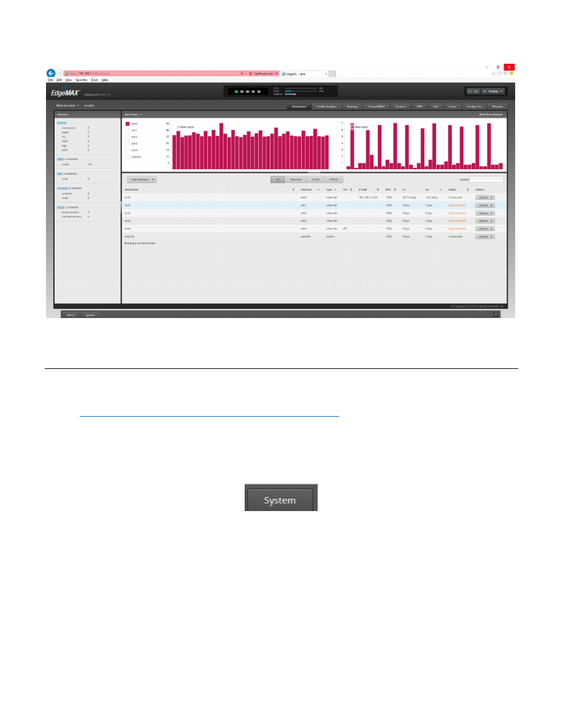The width and height of the screenshot is (563, 728).
Task: Toggle eth0 graph checkbox
Action: pyautogui.click(x=128, y=123)
